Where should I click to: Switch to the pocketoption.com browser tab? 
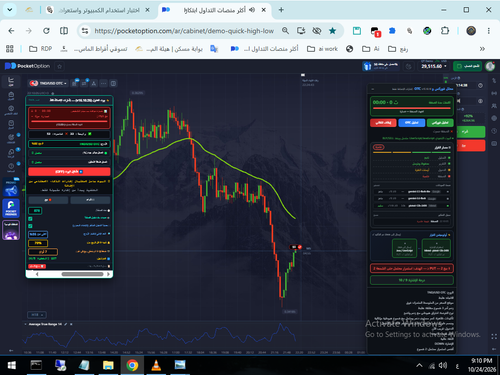click(x=214, y=10)
